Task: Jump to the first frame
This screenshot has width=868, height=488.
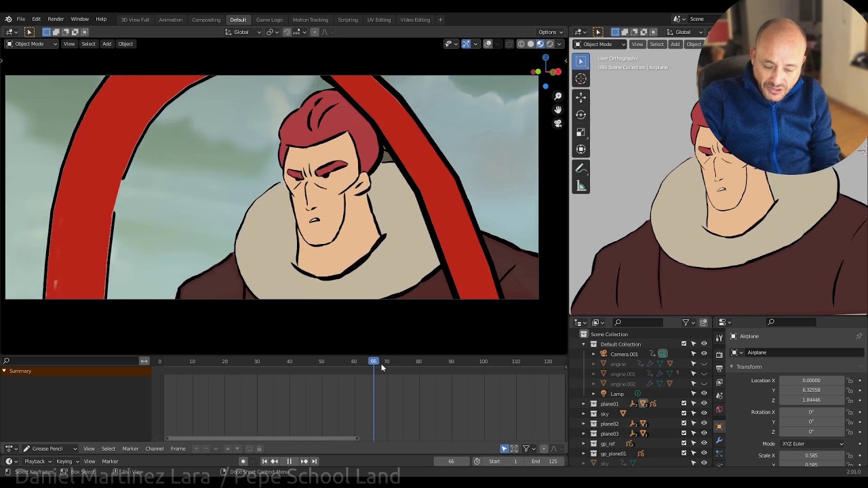Action: pos(264,462)
